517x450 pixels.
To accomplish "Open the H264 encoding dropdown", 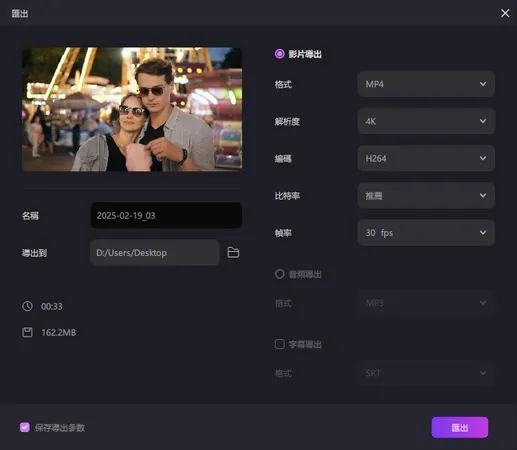I will (426, 158).
